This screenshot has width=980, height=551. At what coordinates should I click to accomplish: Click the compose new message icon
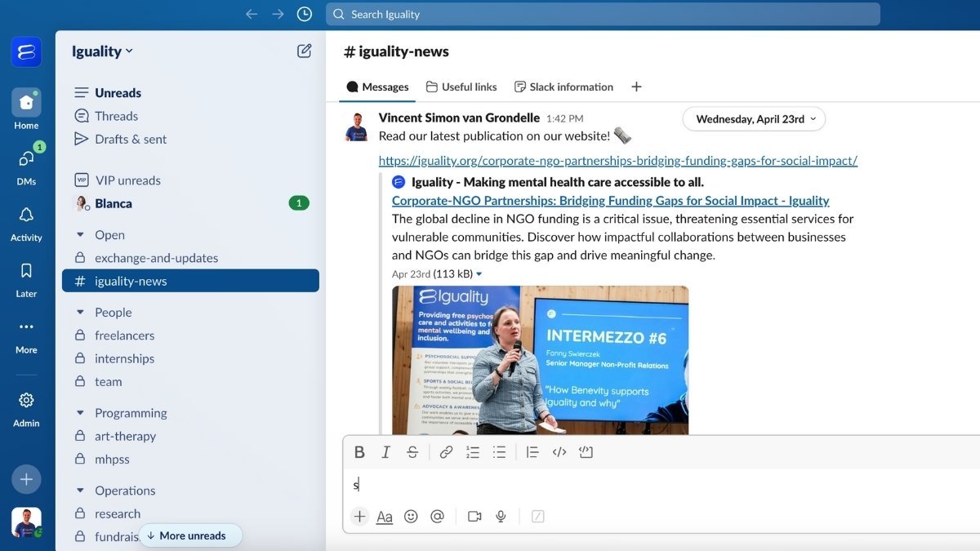304,51
